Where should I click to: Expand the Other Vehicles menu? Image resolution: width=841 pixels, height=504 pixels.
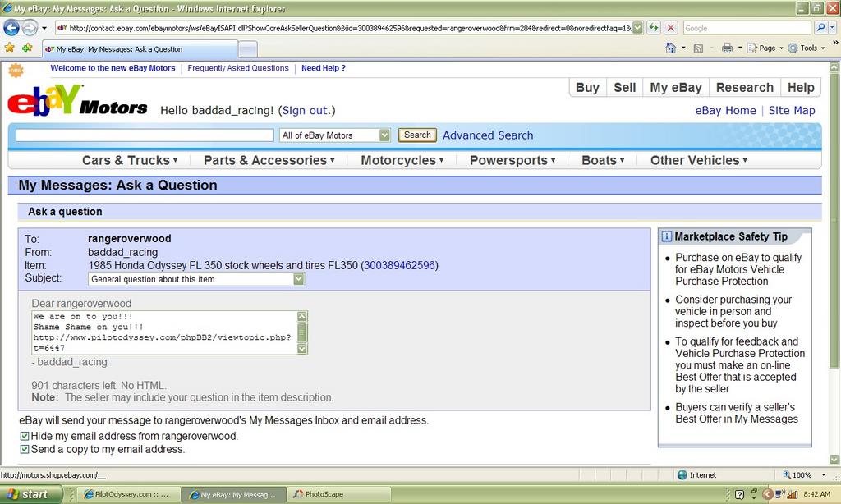click(699, 160)
